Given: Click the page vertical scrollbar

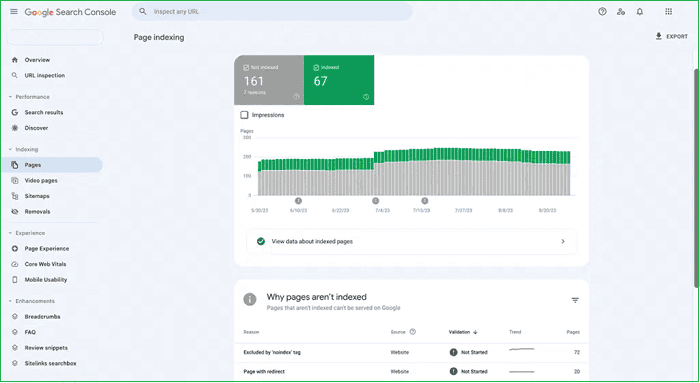Looking at the screenshot, I should [696, 179].
